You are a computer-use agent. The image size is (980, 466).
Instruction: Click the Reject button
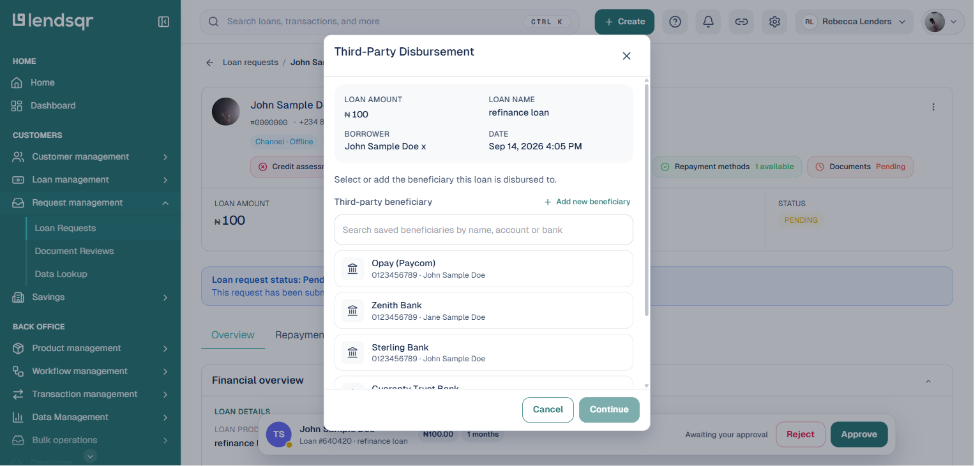point(801,434)
